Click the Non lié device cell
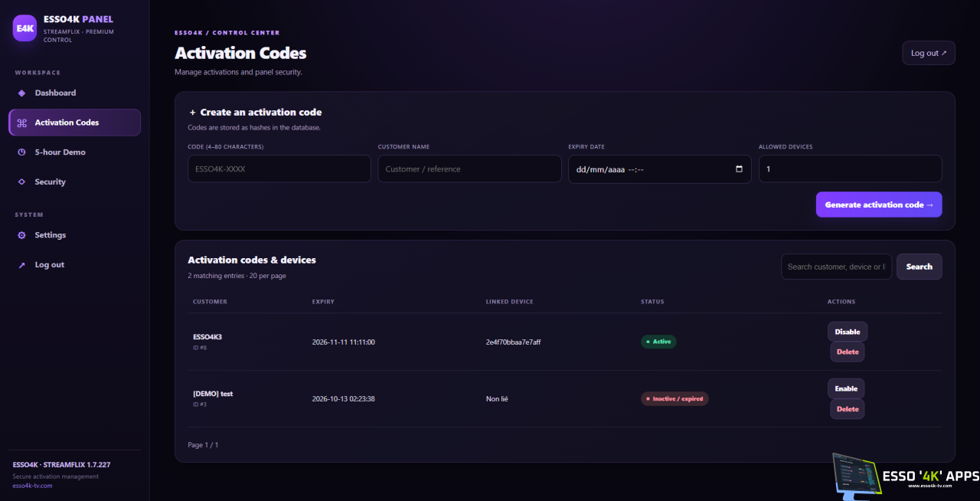This screenshot has height=501, width=980. (497, 399)
